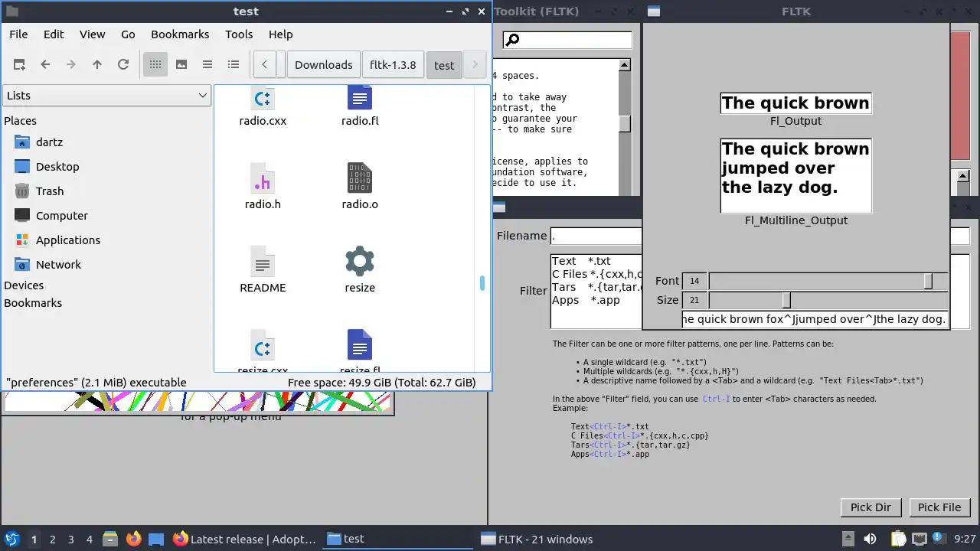
Task: Click the Filename input field
Action: pyautogui.click(x=760, y=236)
